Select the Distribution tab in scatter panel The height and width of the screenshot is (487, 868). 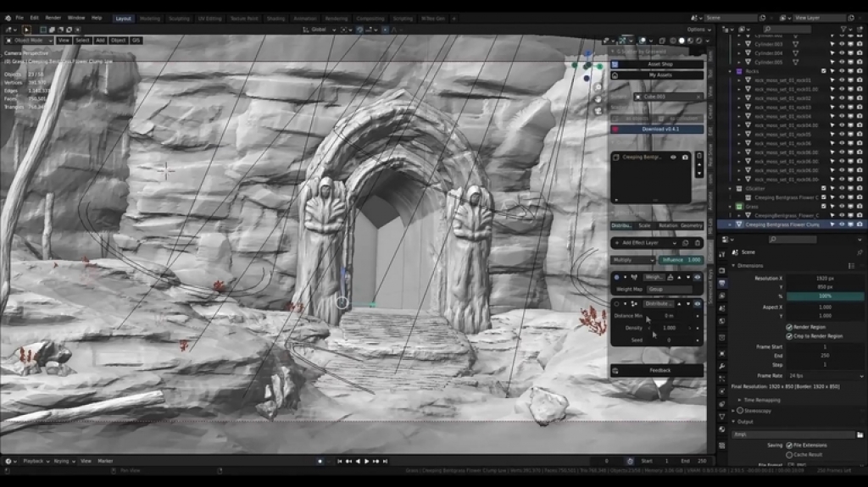[621, 226]
